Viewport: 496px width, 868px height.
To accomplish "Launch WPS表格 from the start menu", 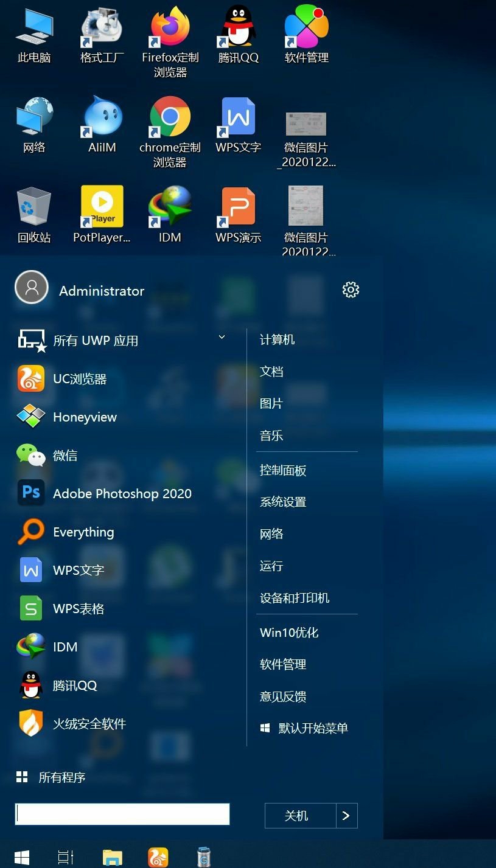I will (78, 609).
